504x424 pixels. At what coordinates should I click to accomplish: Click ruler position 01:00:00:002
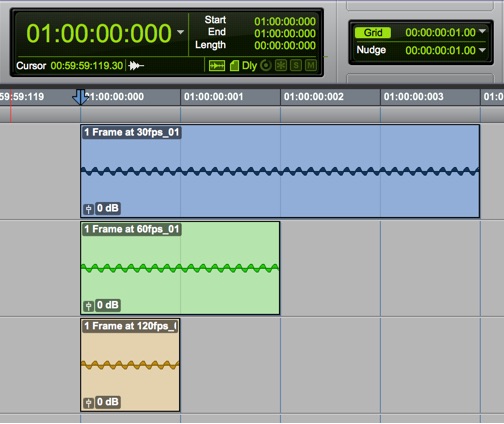coord(313,97)
